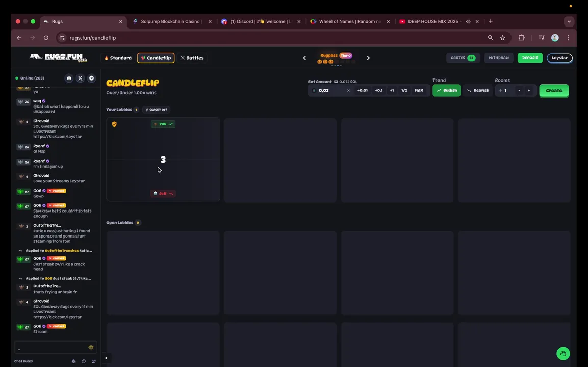Screen dimensions: 588x367
Task: Click the shield icon in your lobby card
Action: click(114, 124)
